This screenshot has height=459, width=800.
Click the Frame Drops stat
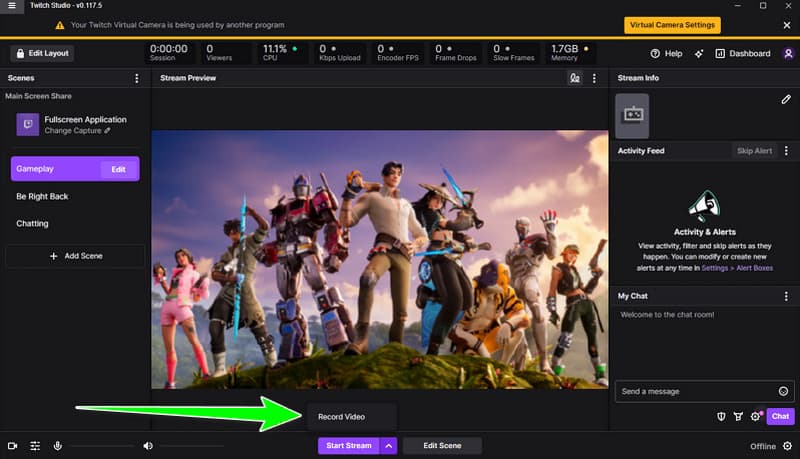coord(456,53)
